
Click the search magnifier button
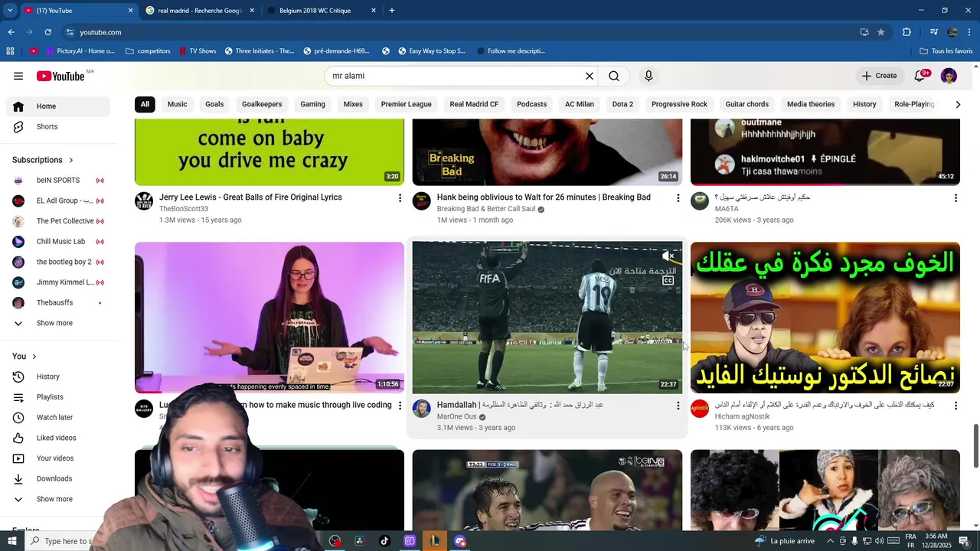[x=614, y=76]
